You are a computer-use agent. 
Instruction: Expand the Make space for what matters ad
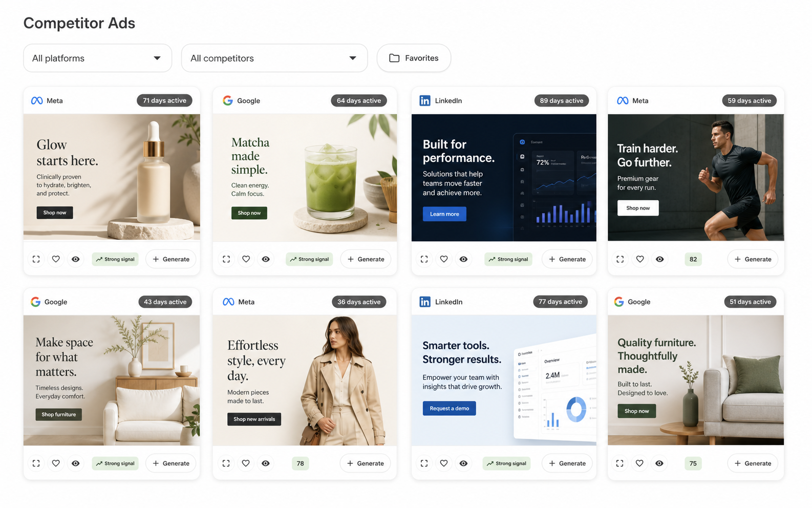(36, 463)
